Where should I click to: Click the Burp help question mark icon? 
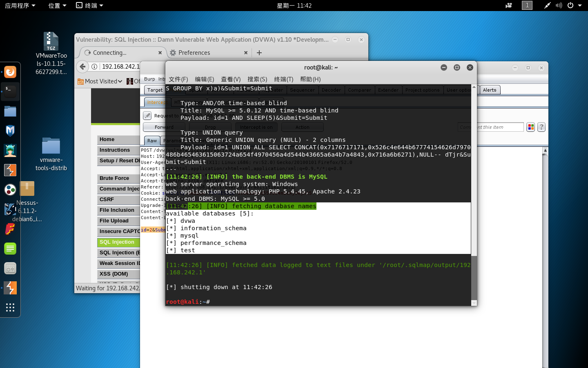pyautogui.click(x=541, y=127)
